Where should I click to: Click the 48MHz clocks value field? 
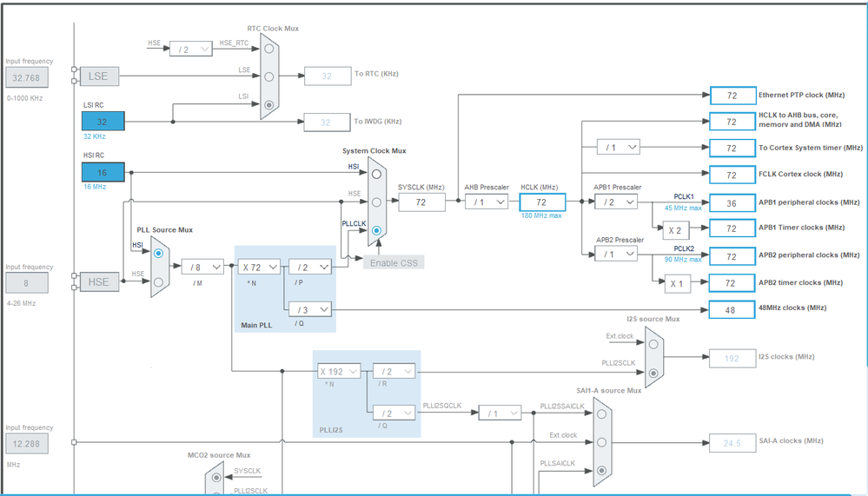(732, 310)
